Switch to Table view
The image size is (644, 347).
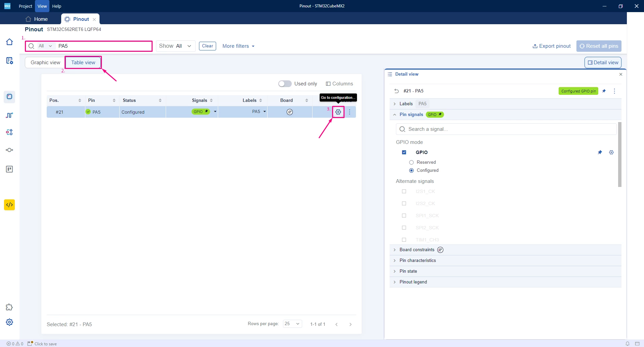coord(83,63)
